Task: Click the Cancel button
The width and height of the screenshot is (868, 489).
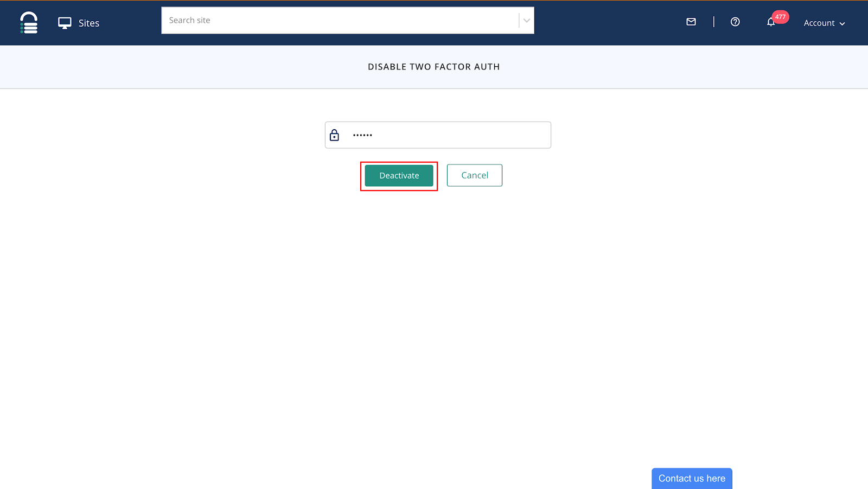Action: coord(475,175)
